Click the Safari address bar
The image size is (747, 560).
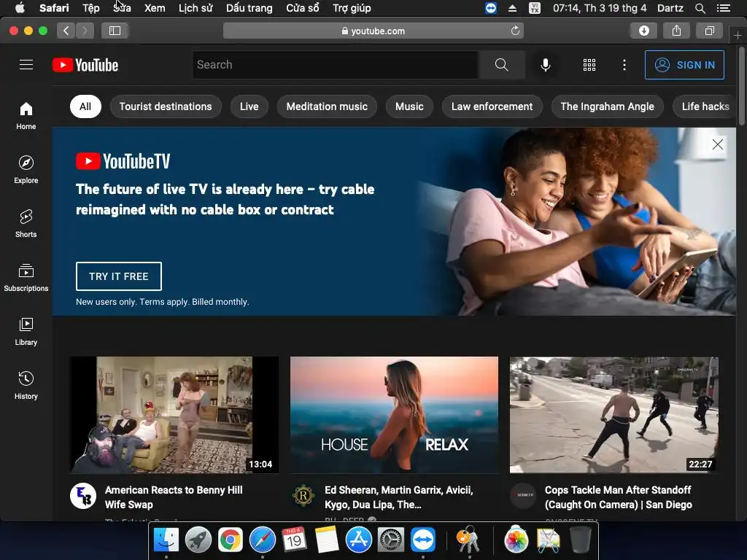(x=373, y=31)
